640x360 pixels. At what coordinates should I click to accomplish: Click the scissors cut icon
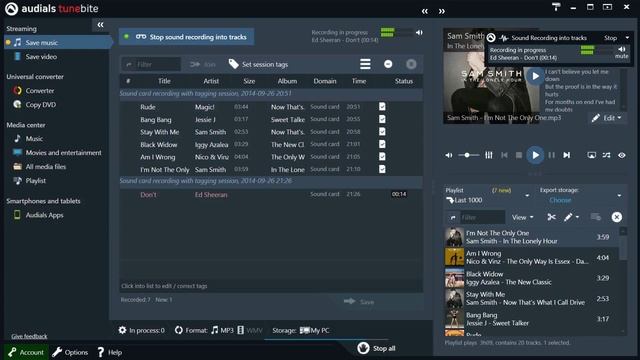[x=551, y=217]
